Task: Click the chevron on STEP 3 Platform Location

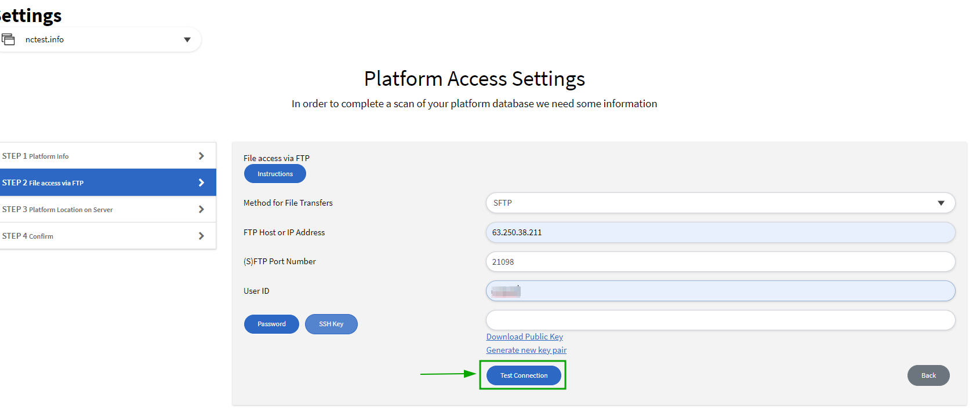Action: 201,209
